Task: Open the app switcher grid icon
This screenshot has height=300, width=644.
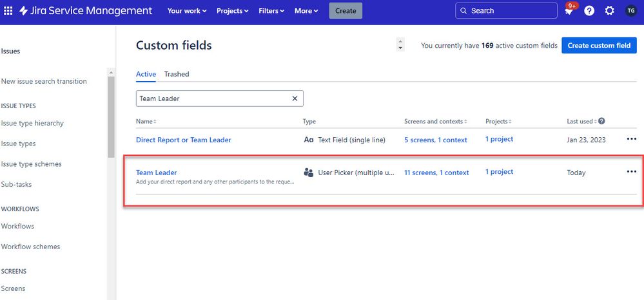Action: point(8,11)
